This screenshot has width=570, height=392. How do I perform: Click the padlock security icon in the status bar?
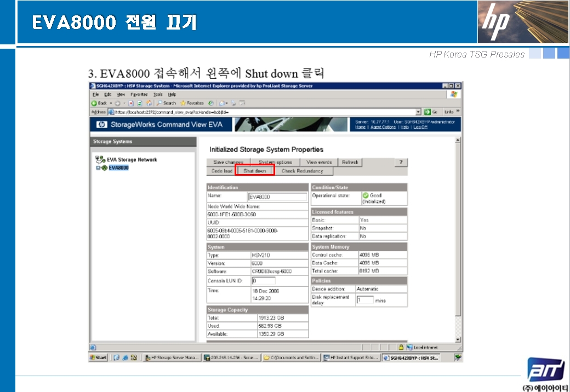click(401, 347)
